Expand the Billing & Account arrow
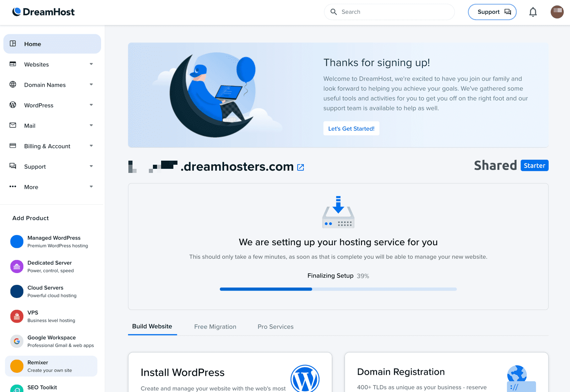This screenshot has height=392, width=570. tap(91, 146)
